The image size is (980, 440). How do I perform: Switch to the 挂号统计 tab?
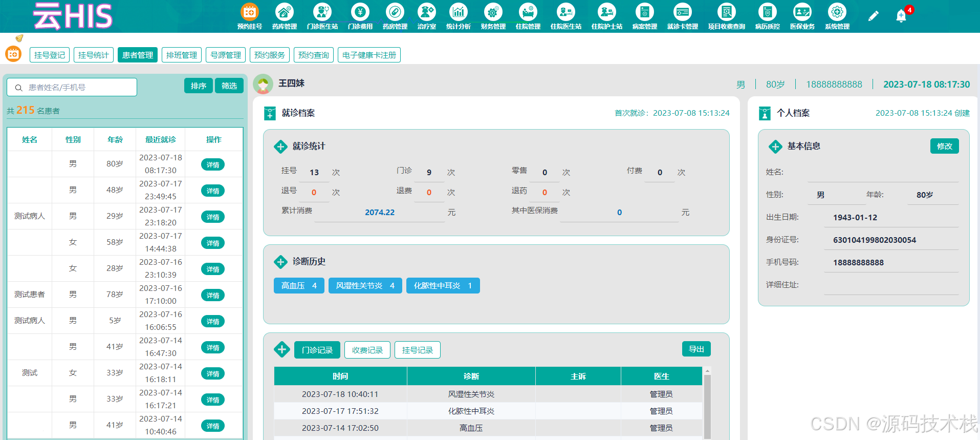pos(94,55)
